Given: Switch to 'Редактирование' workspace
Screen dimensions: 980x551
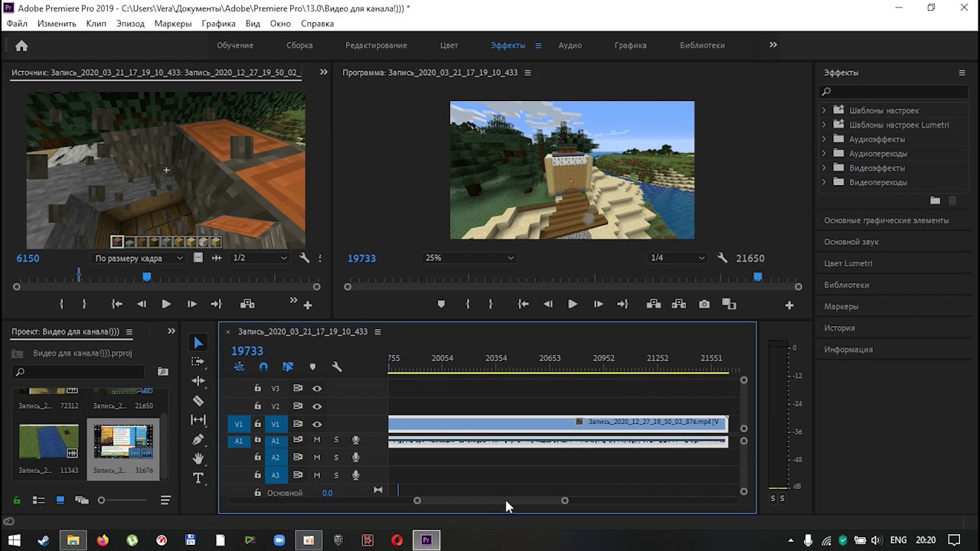Looking at the screenshot, I should click(376, 45).
